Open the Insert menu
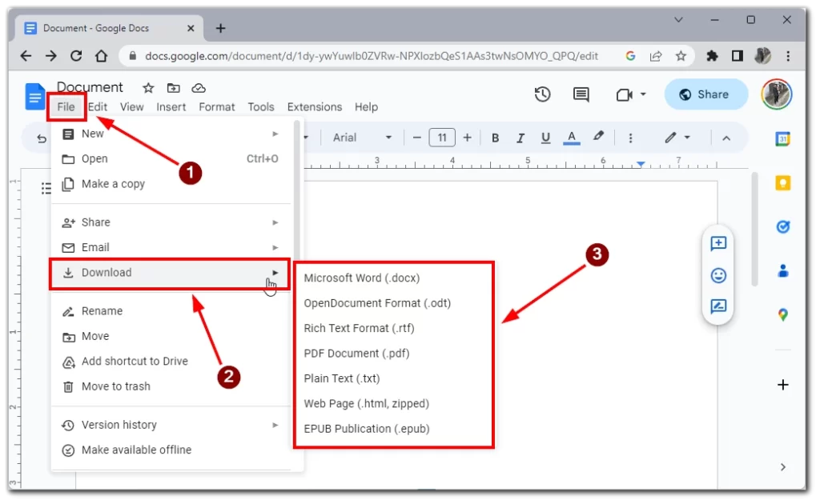 [x=171, y=107]
